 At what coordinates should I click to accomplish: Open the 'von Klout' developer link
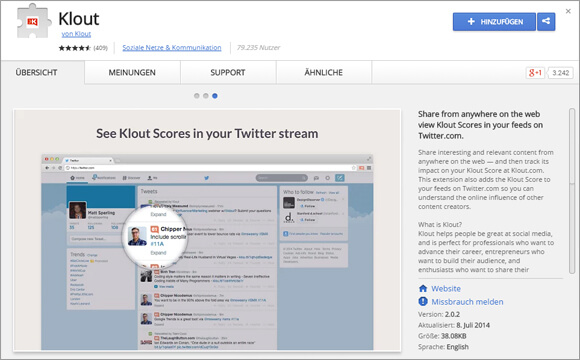76,34
